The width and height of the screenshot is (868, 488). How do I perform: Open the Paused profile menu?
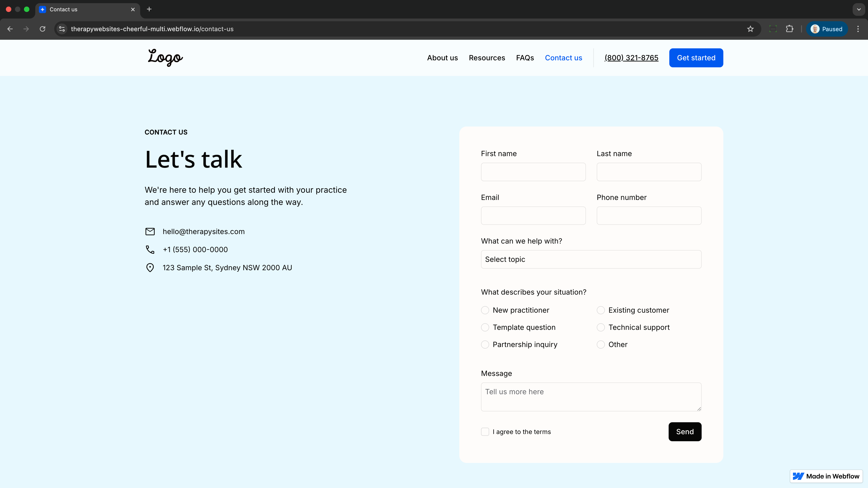pos(827,29)
